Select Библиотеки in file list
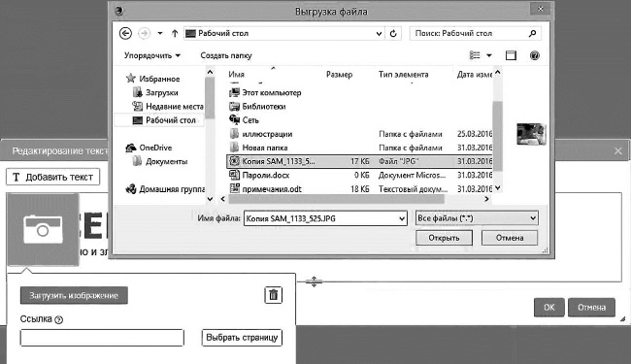Screen dimensions: 631x364 tap(257, 106)
